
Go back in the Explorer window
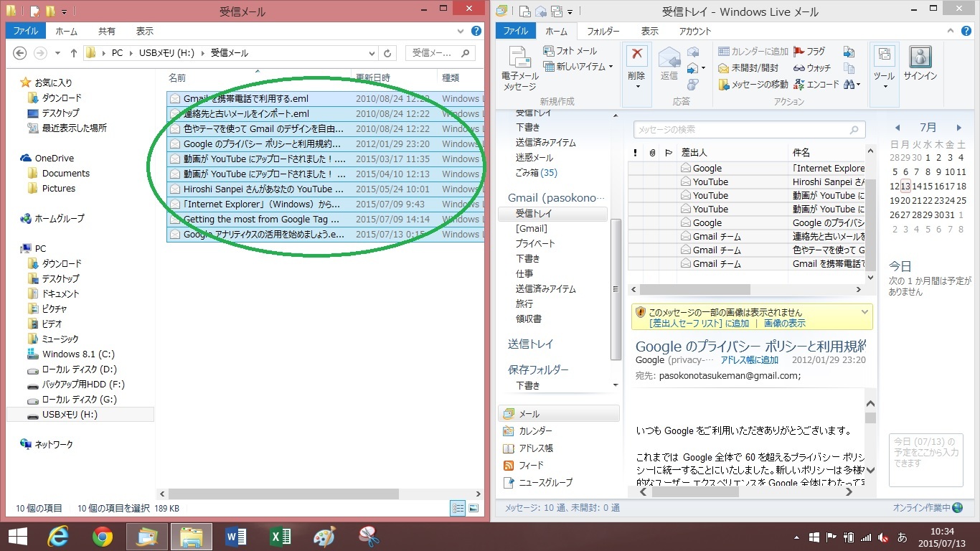20,53
